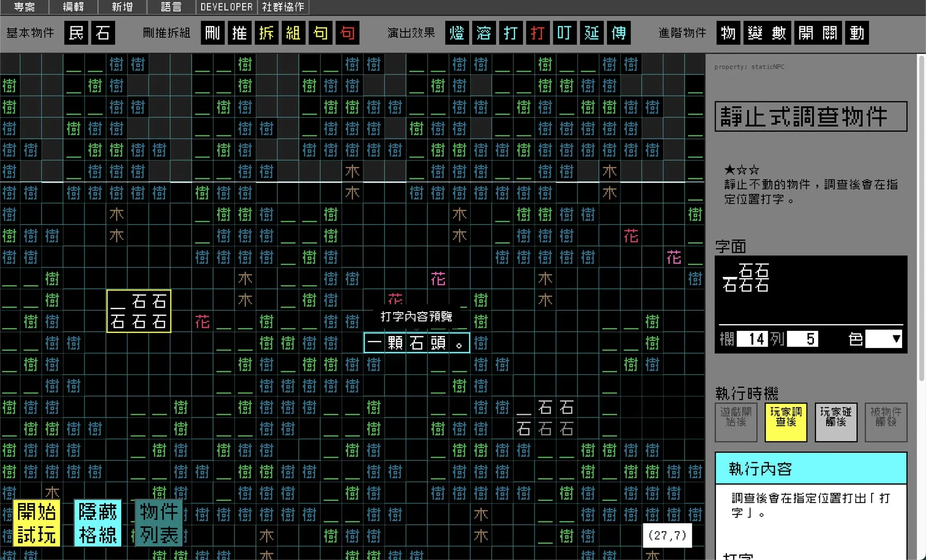Select the 玩家碰觸後 execution trigger

click(835, 422)
